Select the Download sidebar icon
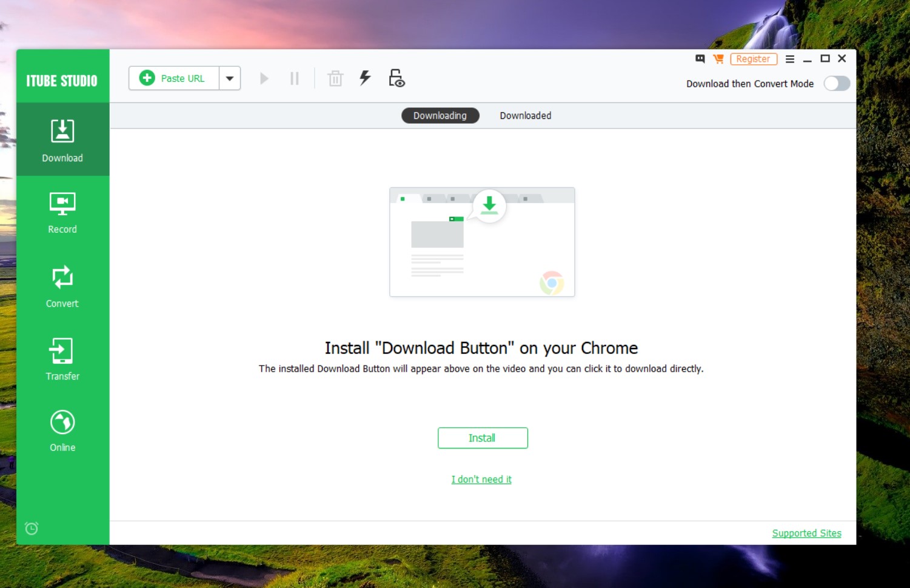Viewport: 910px width, 588px height. [62, 139]
